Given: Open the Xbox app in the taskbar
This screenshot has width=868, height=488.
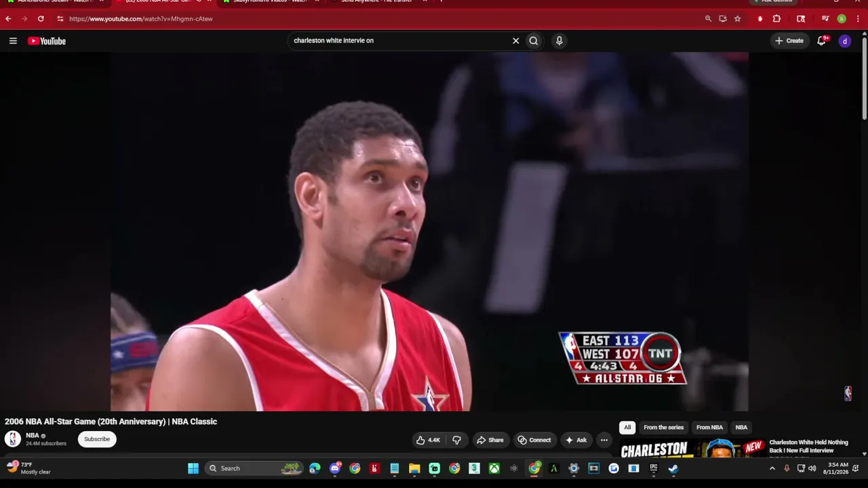Looking at the screenshot, I should click(x=494, y=468).
